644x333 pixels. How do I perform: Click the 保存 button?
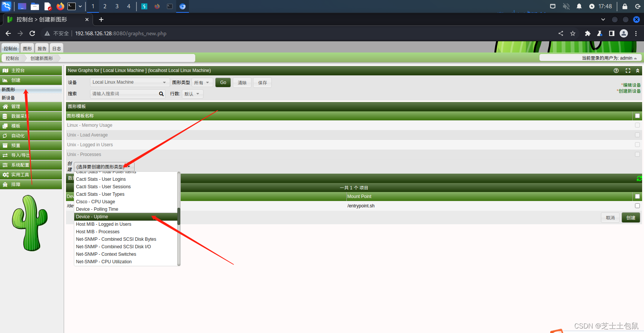(262, 82)
